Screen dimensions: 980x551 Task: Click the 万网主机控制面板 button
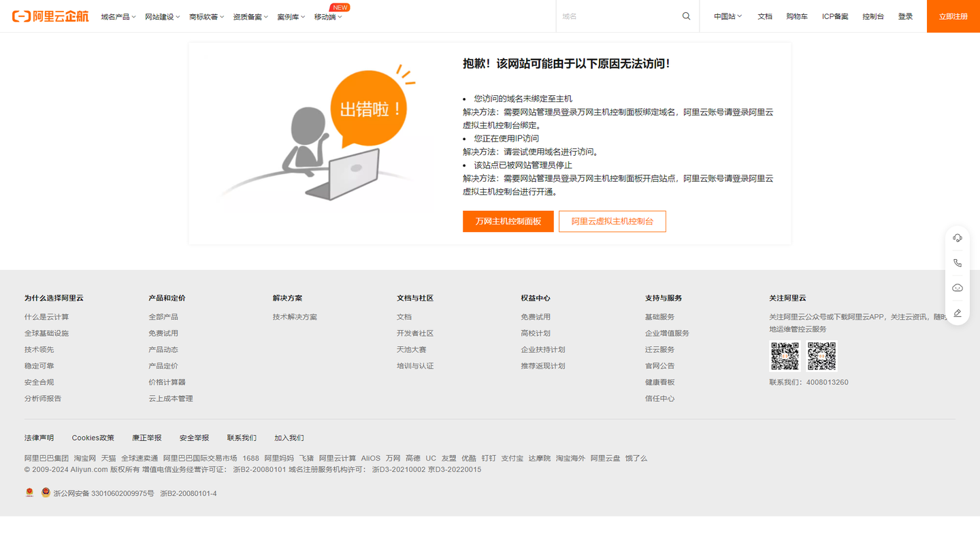[x=508, y=221]
